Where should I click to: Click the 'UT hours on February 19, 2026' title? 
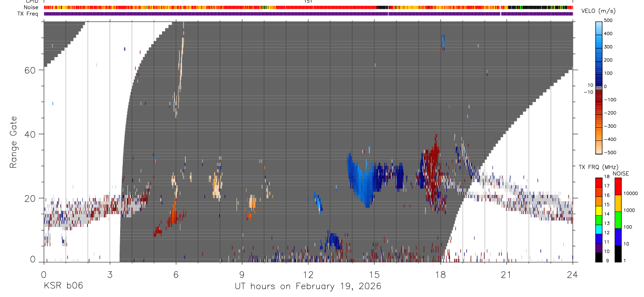coord(307,287)
